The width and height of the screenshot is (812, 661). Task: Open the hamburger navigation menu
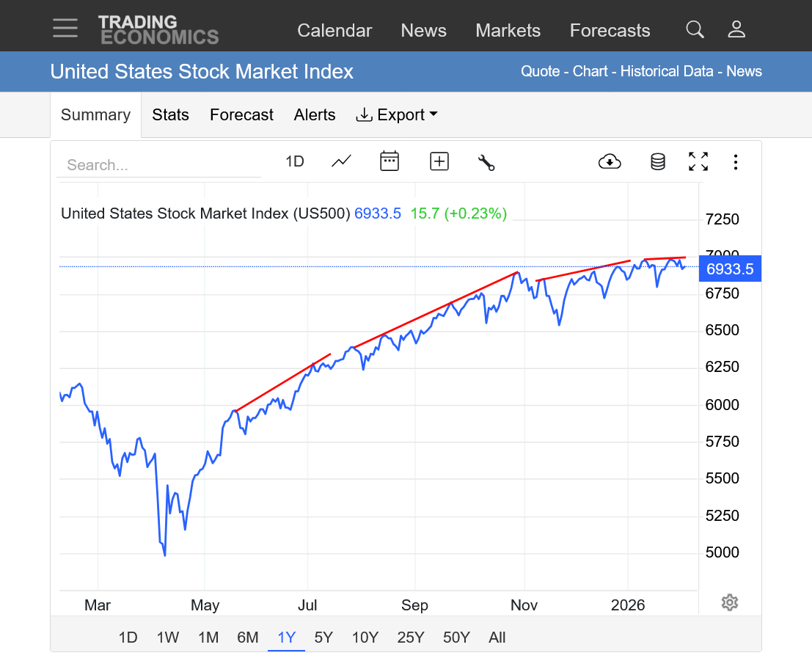65,29
